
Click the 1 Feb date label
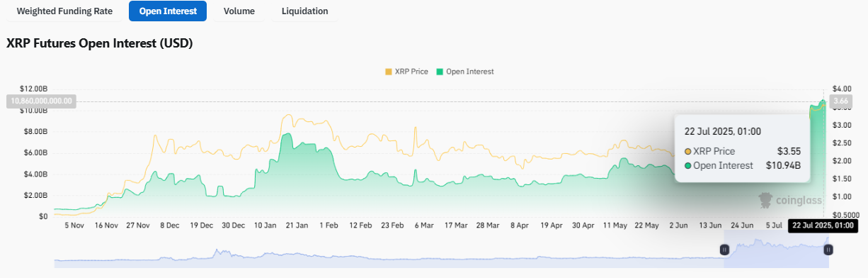pos(329,226)
